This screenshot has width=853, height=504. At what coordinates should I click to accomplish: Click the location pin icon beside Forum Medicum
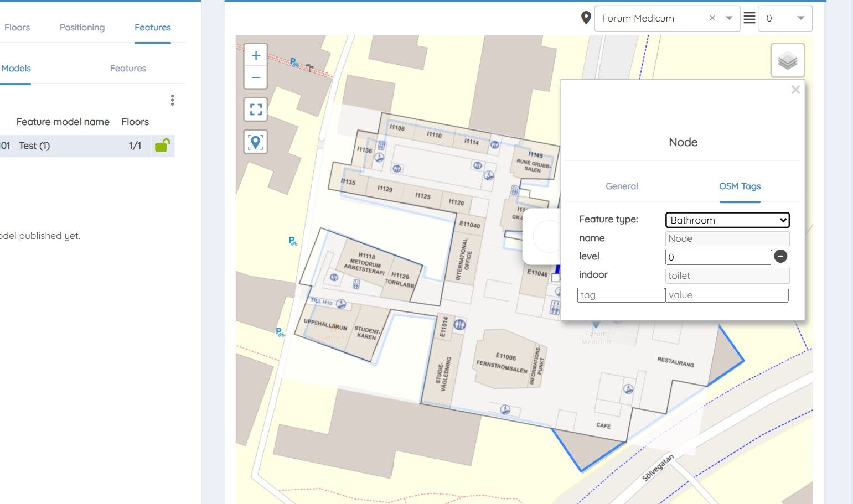pos(586,18)
